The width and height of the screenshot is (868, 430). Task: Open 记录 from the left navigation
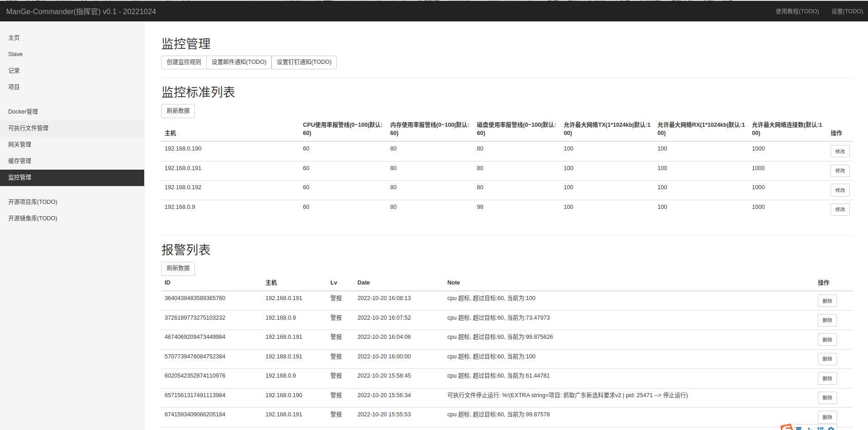coord(14,70)
